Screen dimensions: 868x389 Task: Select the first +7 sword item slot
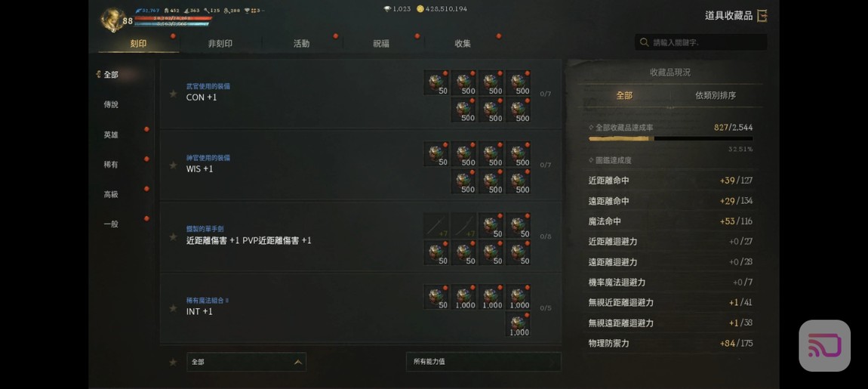[x=436, y=225]
